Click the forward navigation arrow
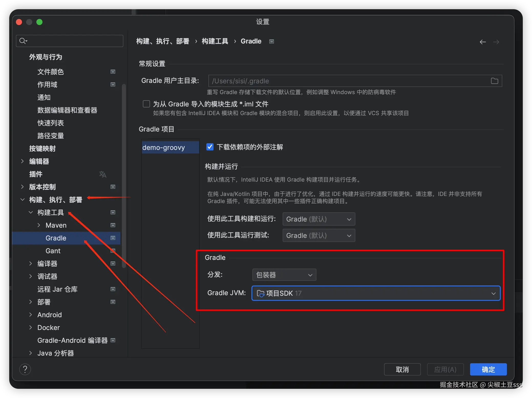Viewport: 532px width, 398px height. tap(496, 42)
